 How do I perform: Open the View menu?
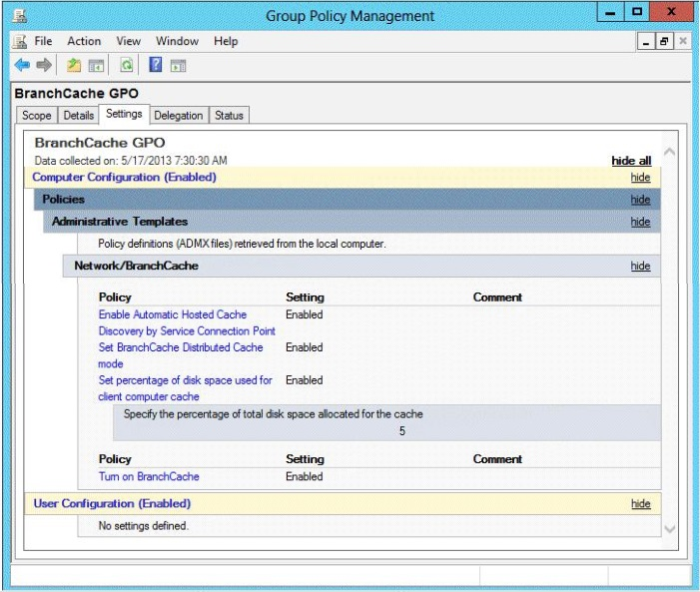click(129, 41)
